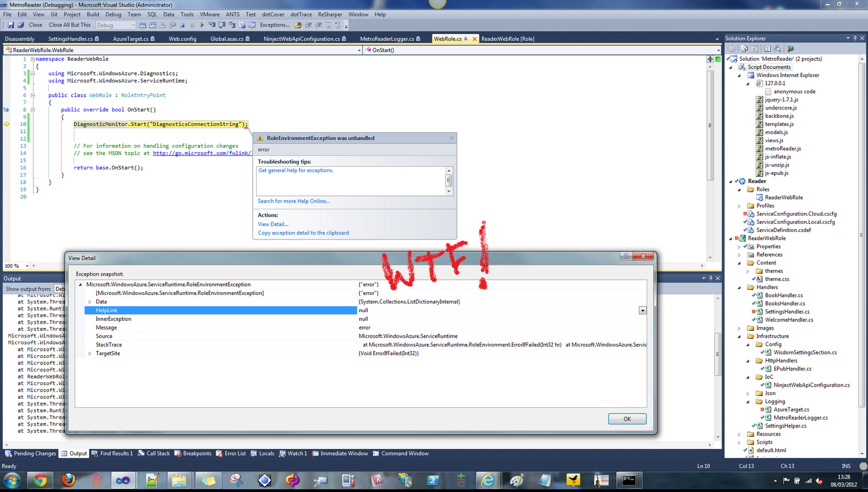This screenshot has height=492, width=868.
Task: Expand the Profiles folder in Solution Explorer
Action: (x=739, y=206)
